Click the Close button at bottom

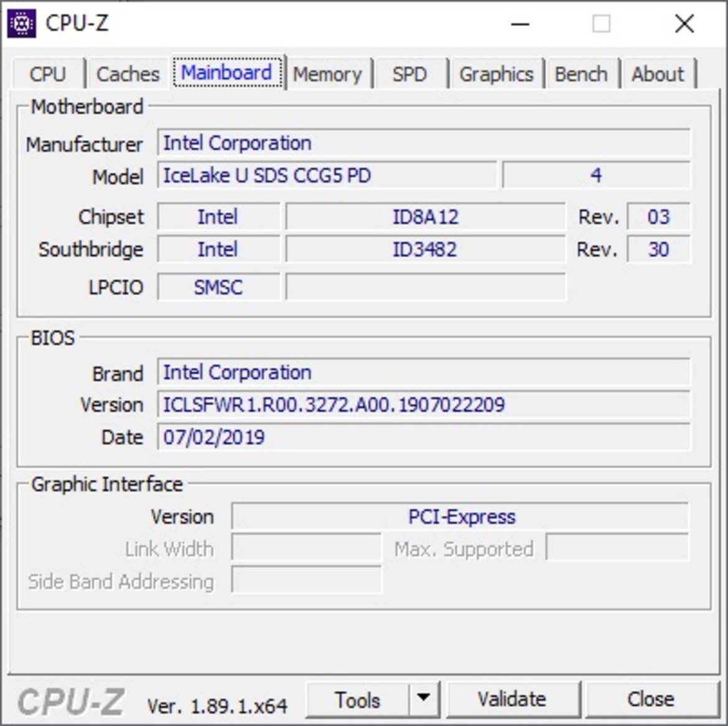[651, 699]
